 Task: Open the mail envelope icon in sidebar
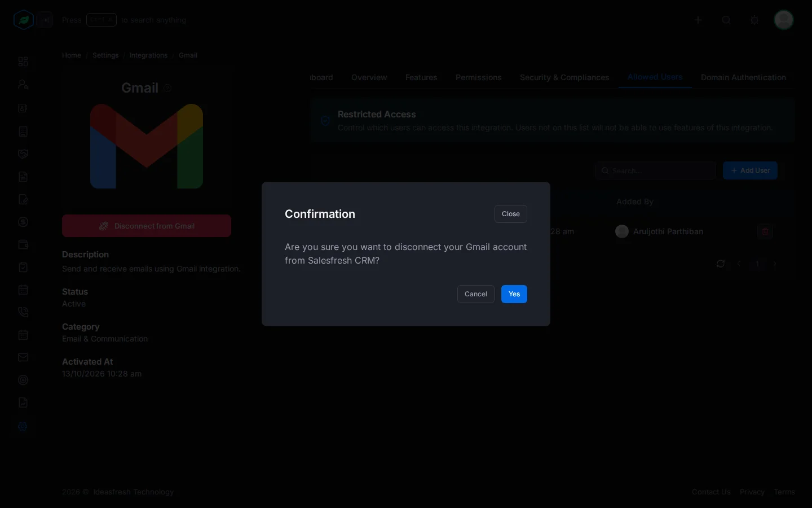coord(23,357)
